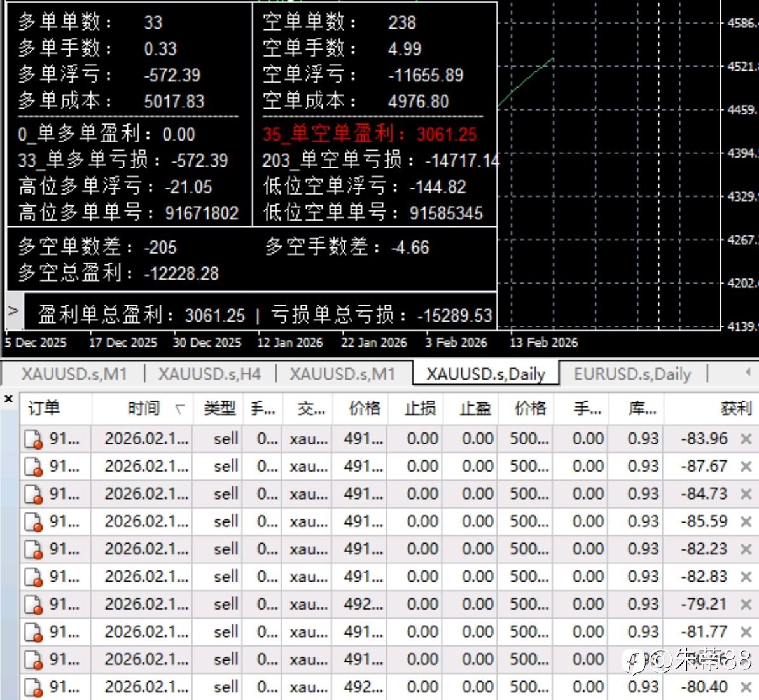Click the order icon in the -87.67 row
This screenshot has height=700, width=759.
pyautogui.click(x=33, y=467)
